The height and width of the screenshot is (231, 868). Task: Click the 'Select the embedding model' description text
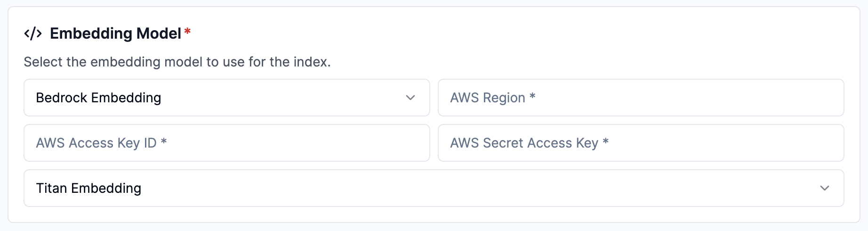(177, 62)
